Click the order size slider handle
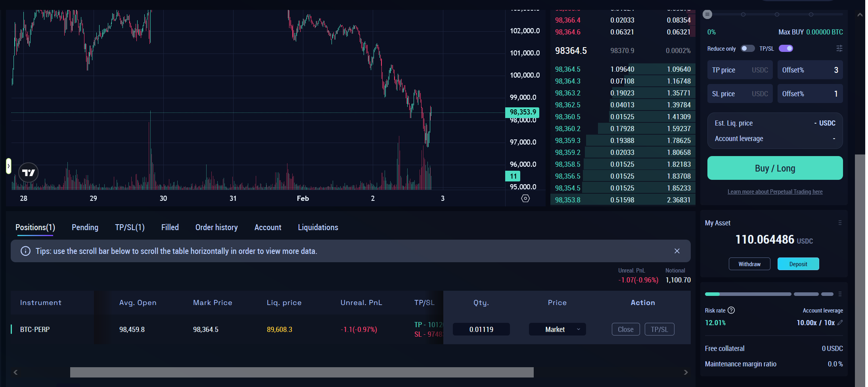The height and width of the screenshot is (387, 868). 707,15
